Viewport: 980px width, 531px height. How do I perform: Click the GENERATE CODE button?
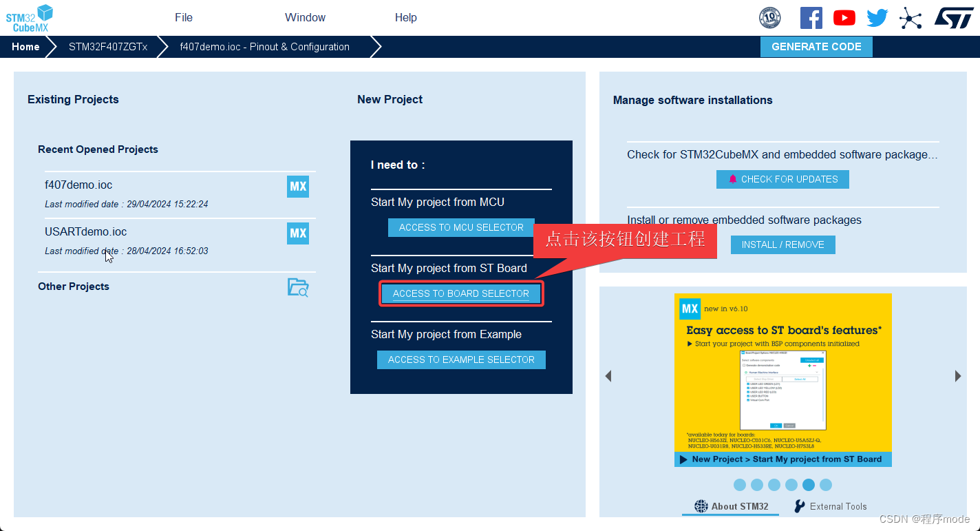(x=816, y=47)
